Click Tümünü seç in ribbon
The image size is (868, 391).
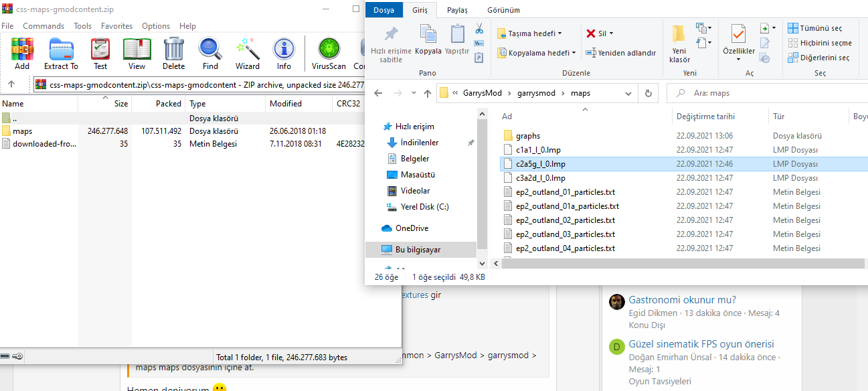click(814, 28)
